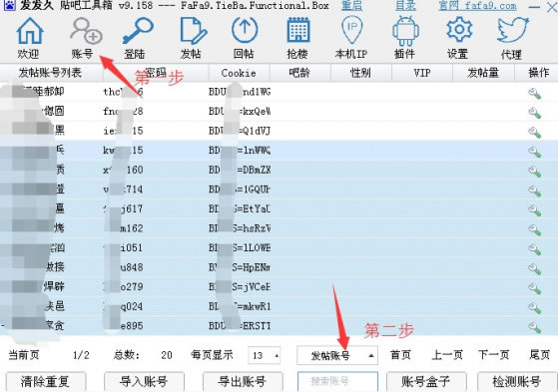Open the 账号盒子 account box button
Viewport: 558px width, 392px height.
point(426,382)
